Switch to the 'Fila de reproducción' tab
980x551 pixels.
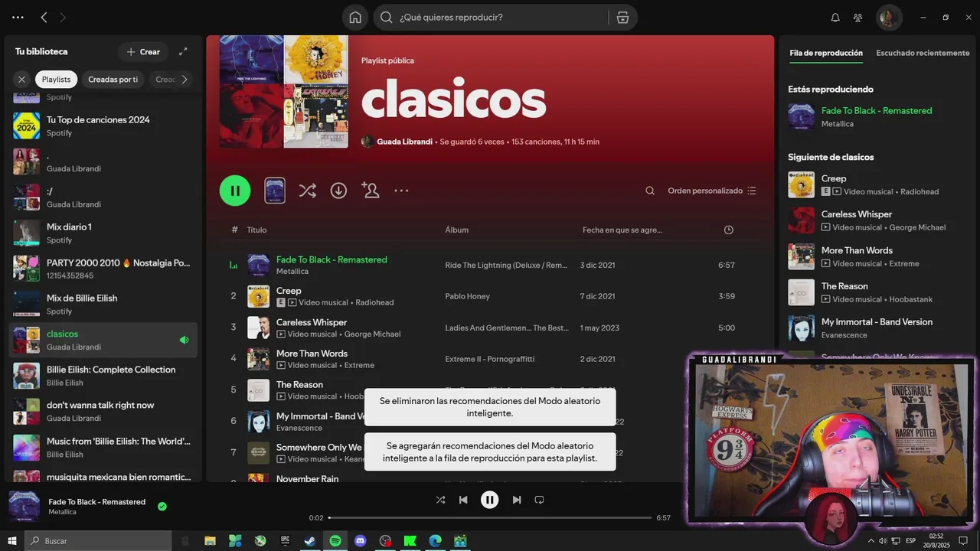[826, 53]
